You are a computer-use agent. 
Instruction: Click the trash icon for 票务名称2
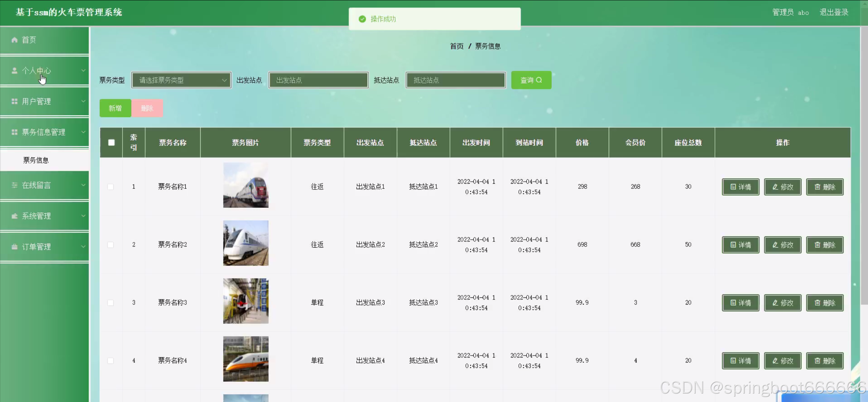click(817, 245)
